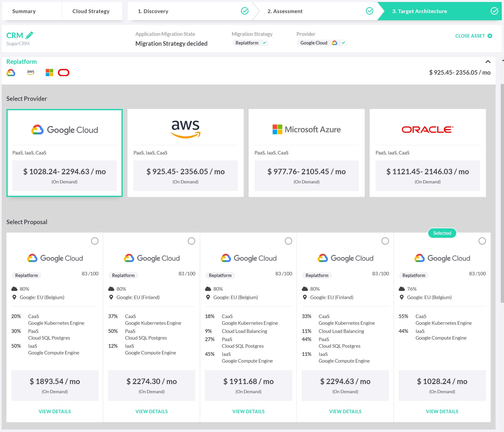Screen dimensions: 504x432
Task: Select the Google Cloud provider card
Action: click(x=65, y=153)
